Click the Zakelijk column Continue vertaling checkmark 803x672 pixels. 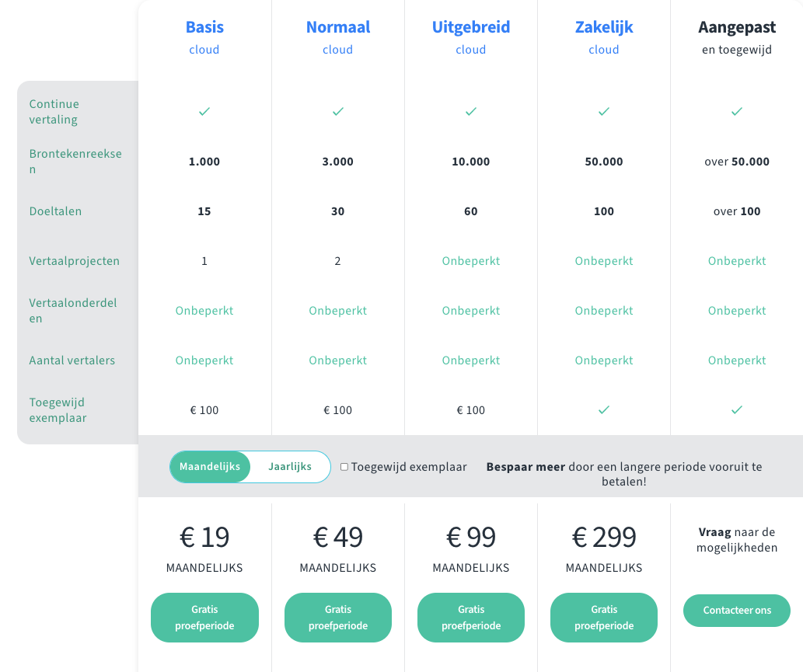tap(604, 112)
